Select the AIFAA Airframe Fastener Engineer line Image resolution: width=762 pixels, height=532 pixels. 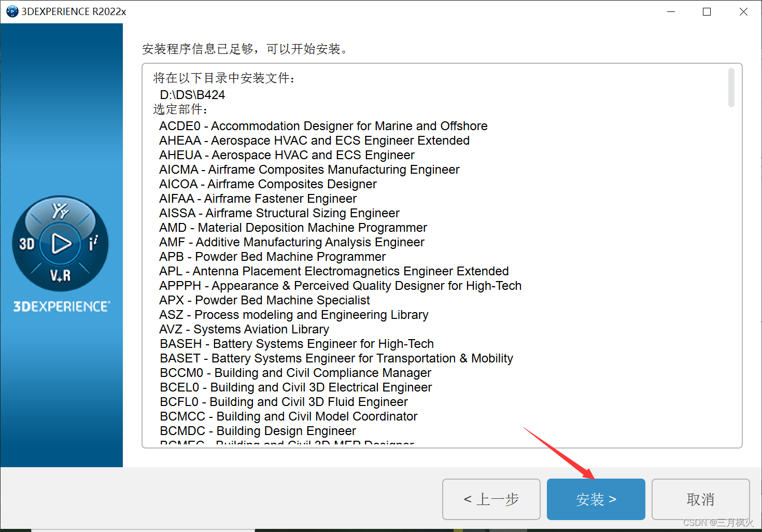(x=258, y=199)
